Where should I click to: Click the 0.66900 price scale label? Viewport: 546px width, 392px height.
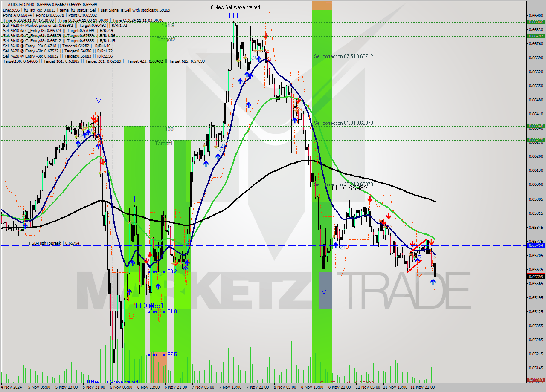tap(536, 15)
